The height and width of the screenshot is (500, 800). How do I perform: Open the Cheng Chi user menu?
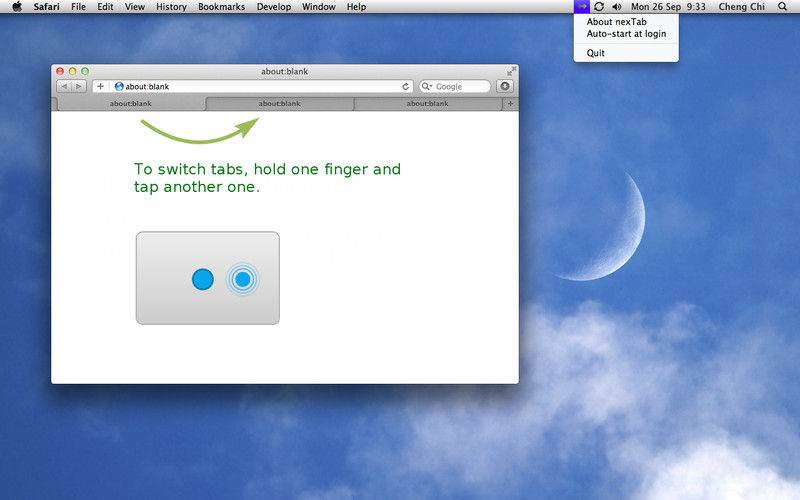tap(741, 7)
